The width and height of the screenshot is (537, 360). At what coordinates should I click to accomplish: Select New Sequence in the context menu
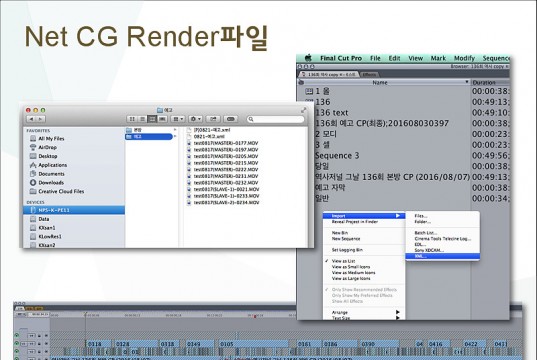(346, 239)
